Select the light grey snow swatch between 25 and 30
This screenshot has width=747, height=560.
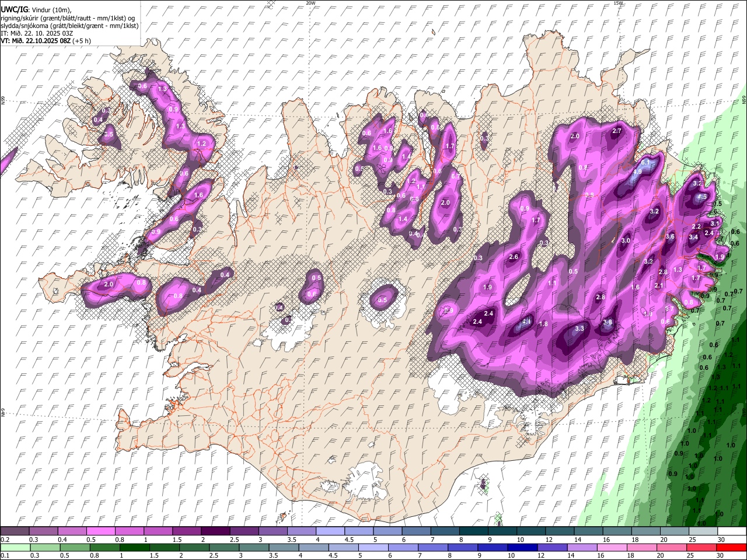(x=703, y=531)
